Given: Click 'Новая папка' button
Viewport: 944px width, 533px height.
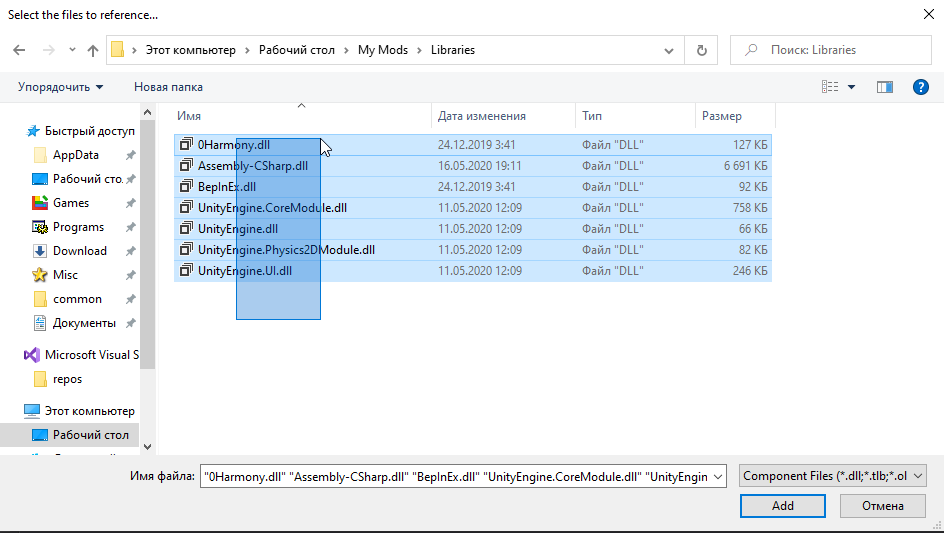Looking at the screenshot, I should click(x=168, y=87).
